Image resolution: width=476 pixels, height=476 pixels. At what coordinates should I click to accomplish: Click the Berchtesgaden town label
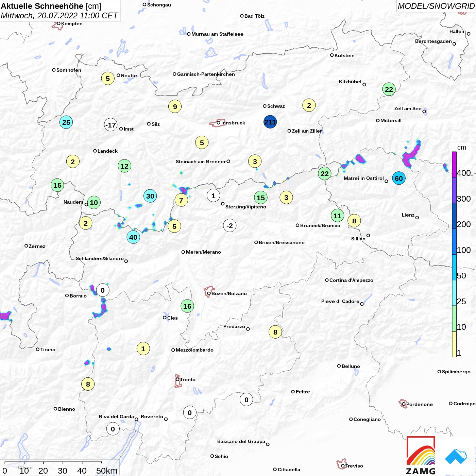click(x=433, y=41)
